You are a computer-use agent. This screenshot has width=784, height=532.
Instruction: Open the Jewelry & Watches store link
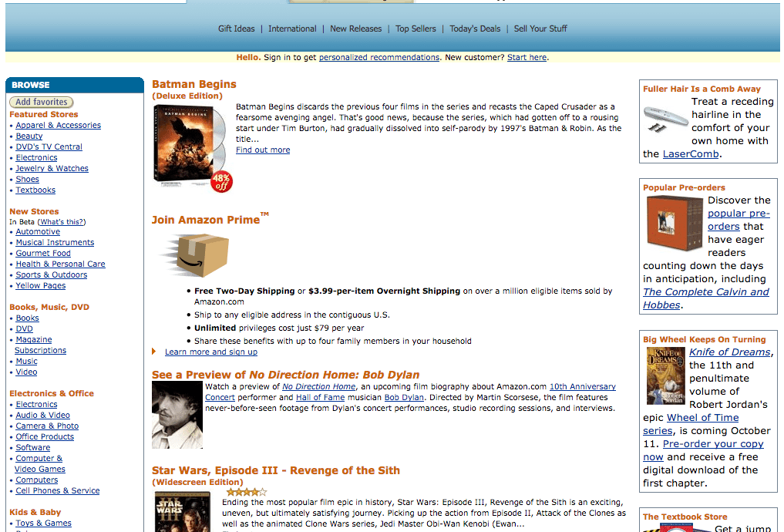click(52, 169)
